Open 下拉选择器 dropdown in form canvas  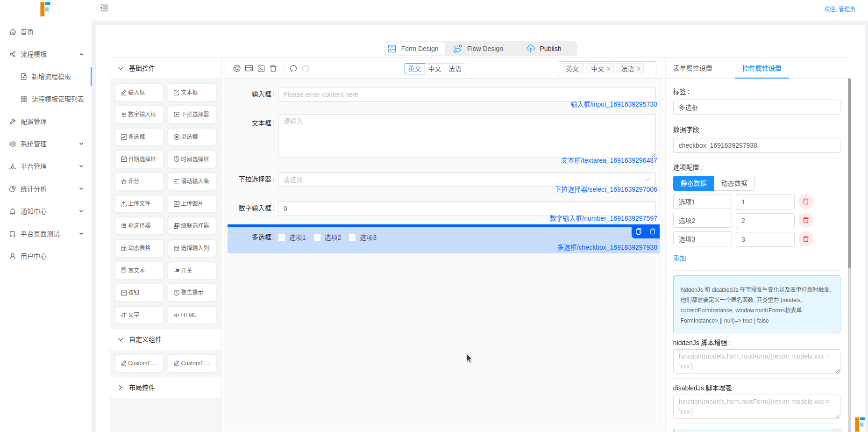[x=467, y=180]
